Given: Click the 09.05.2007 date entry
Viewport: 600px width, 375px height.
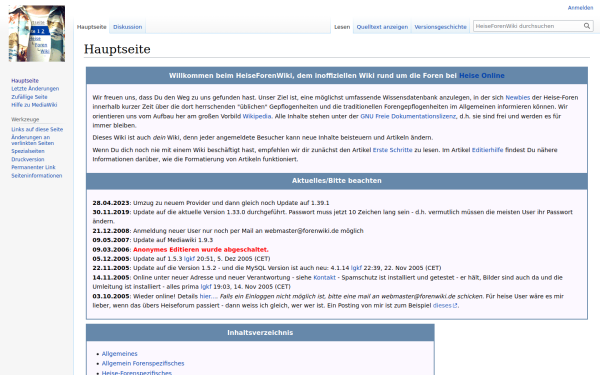Looking at the screenshot, I should pos(111,240).
